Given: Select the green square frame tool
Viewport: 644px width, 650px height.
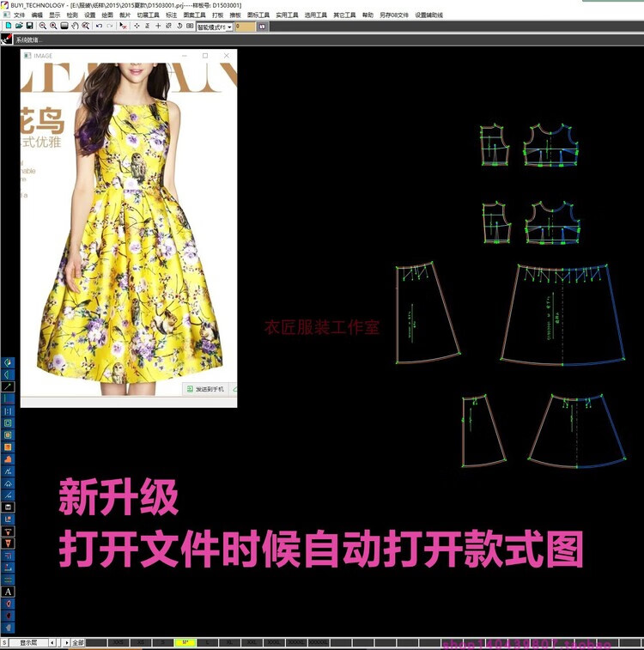Looking at the screenshot, I should 8,422.
